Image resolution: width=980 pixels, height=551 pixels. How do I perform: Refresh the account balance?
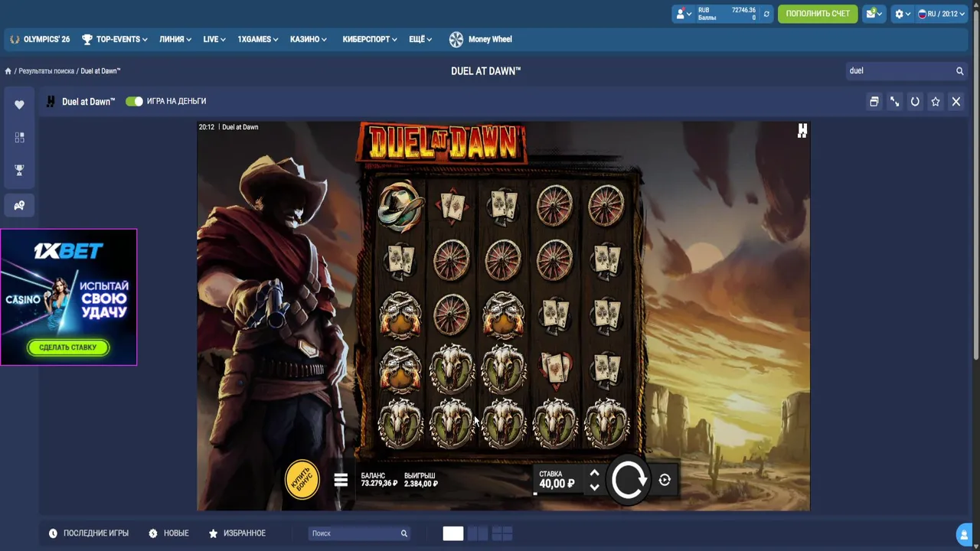[766, 14]
